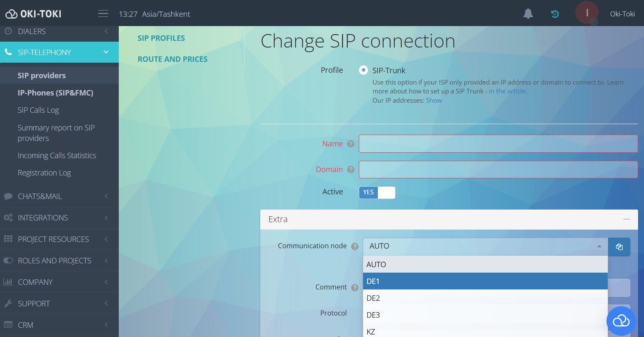Viewport: 644px width, 337px height.
Task: Collapse the Extra panel minus icon
Action: [x=627, y=219]
